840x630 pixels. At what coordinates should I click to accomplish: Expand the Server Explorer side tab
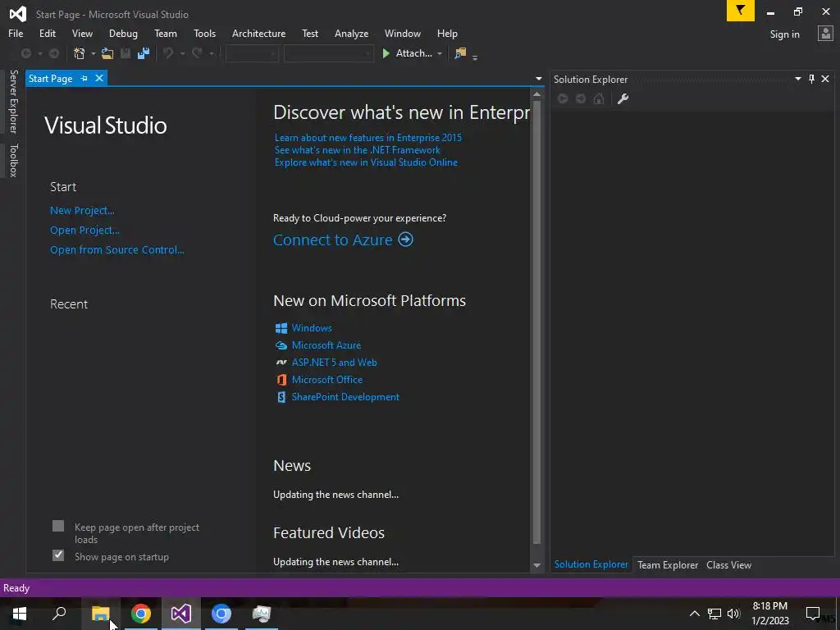point(13,101)
